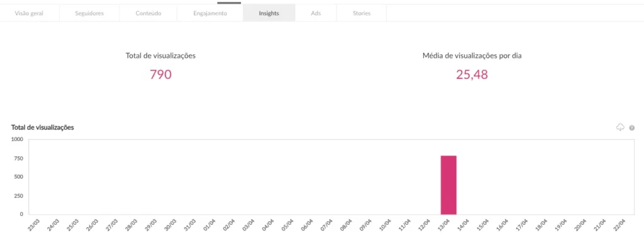Open the Conteúdo tab

(x=148, y=13)
